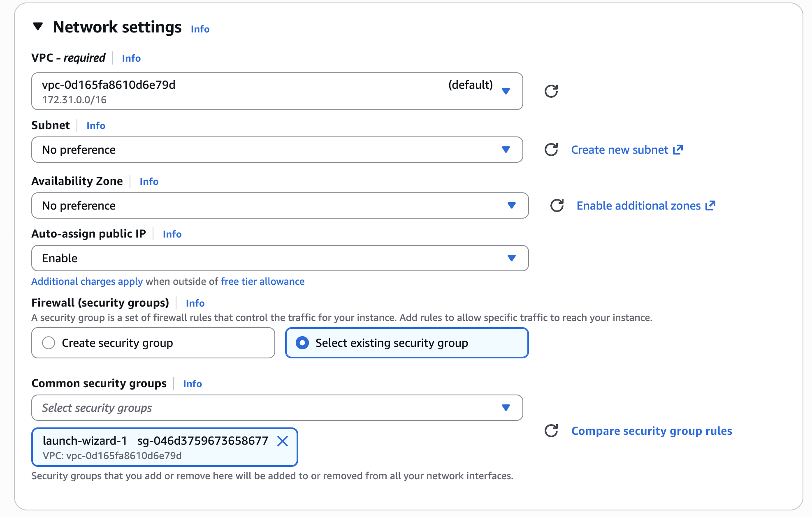Open Create new subnet external link

click(626, 150)
